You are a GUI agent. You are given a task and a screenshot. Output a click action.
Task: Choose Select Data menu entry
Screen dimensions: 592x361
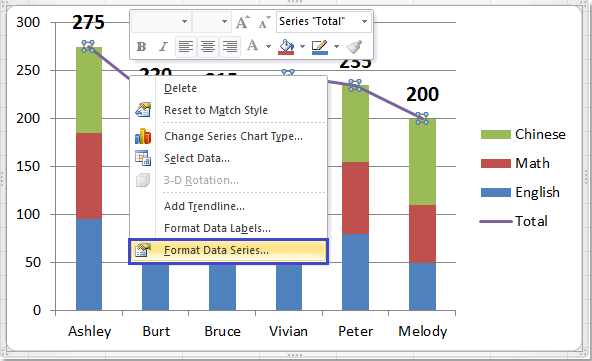click(228, 158)
